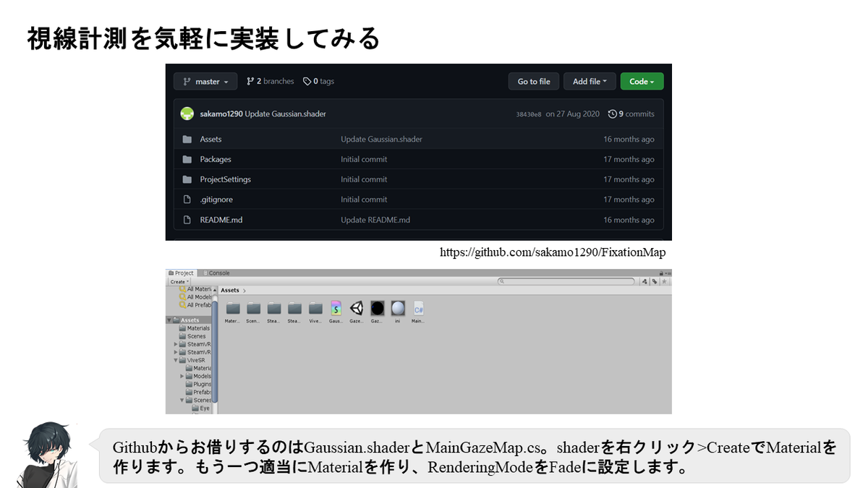Image resolution: width=868 pixels, height=488 pixels.
Task: Click the Assets folder icon in GitHub list
Action: pos(187,139)
